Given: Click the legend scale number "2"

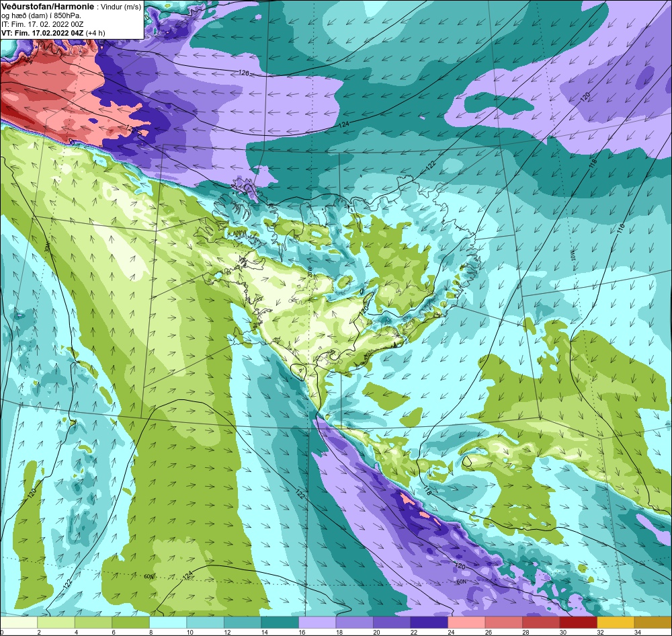Looking at the screenshot, I should tap(39, 632).
